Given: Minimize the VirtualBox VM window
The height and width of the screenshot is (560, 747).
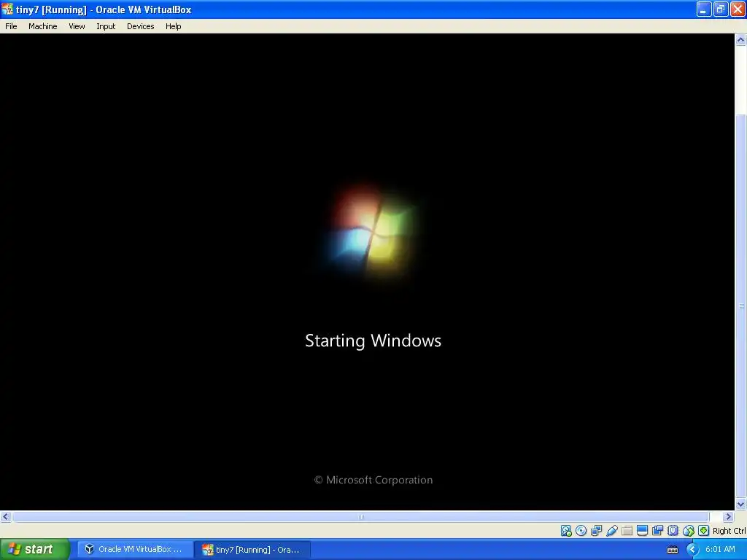Looking at the screenshot, I should point(704,9).
